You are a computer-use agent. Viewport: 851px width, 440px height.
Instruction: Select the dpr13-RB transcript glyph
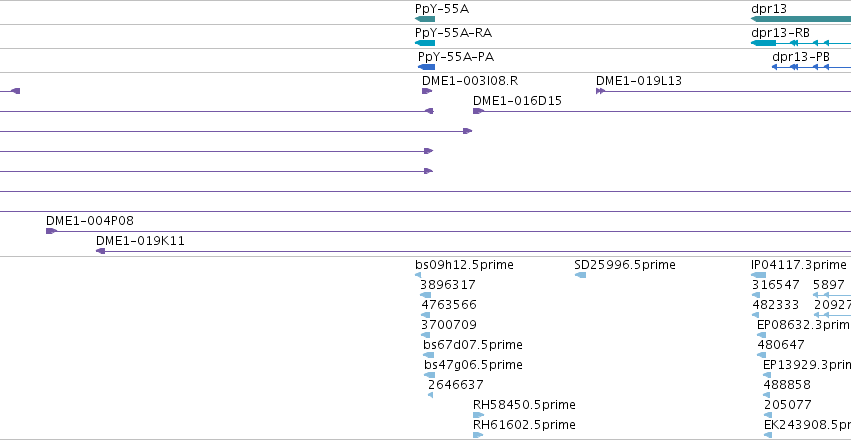(x=801, y=43)
